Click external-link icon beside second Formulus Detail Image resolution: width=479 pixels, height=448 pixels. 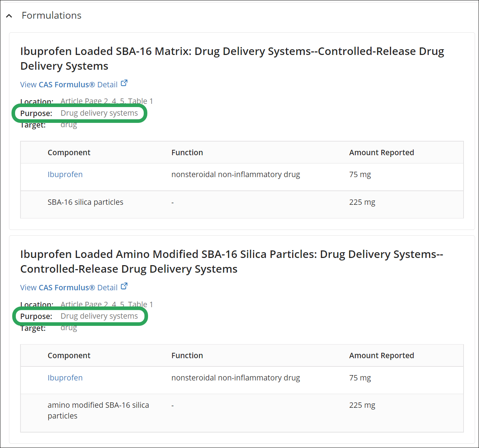coord(124,286)
